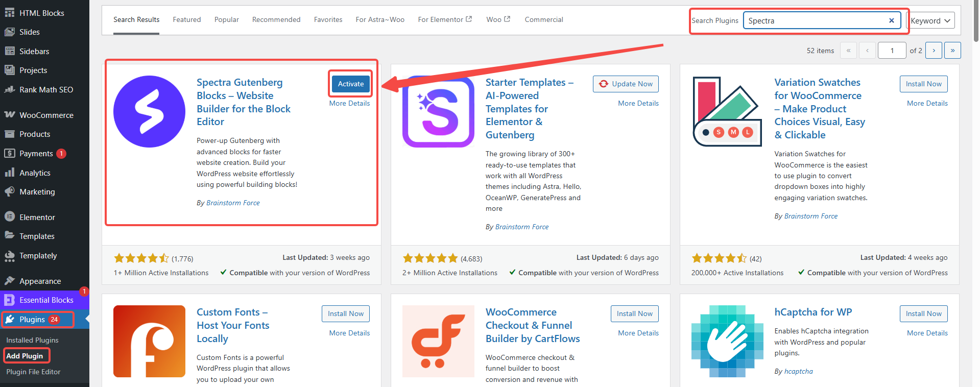Click the Rank Math SEO icon
Screen dimensions: 980x387
pyautogui.click(x=9, y=89)
